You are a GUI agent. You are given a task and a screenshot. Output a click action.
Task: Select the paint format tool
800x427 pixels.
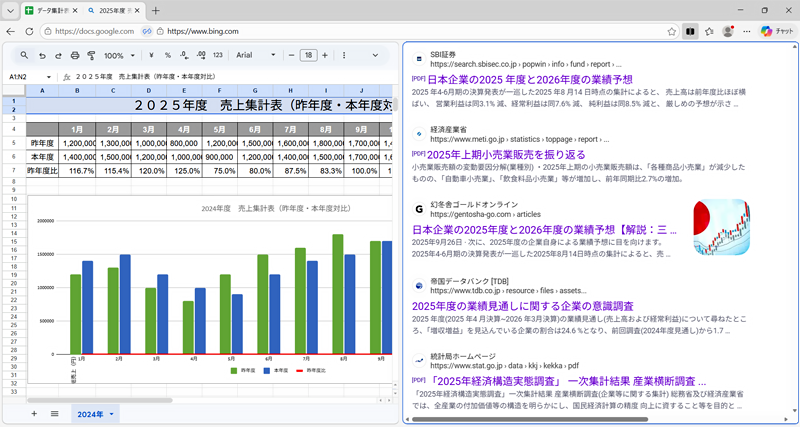(x=91, y=55)
